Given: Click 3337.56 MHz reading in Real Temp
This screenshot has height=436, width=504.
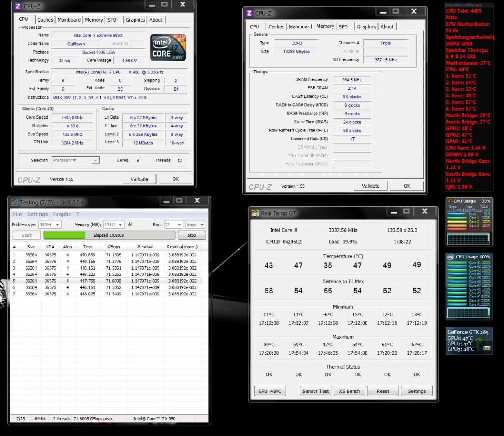Looking at the screenshot, I should 343,230.
